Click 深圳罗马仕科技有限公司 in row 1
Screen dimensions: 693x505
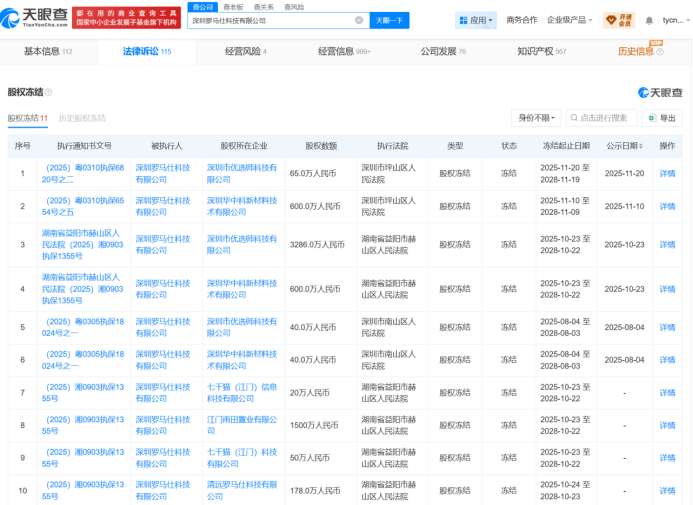(163, 174)
